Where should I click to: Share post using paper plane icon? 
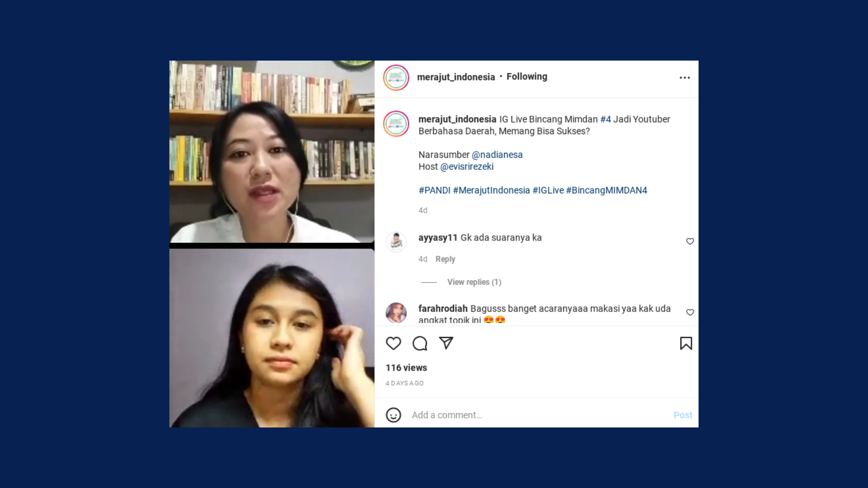(446, 343)
